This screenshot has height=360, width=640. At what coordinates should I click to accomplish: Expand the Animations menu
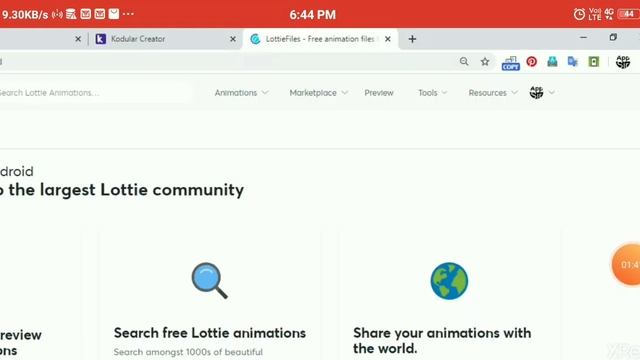click(241, 93)
